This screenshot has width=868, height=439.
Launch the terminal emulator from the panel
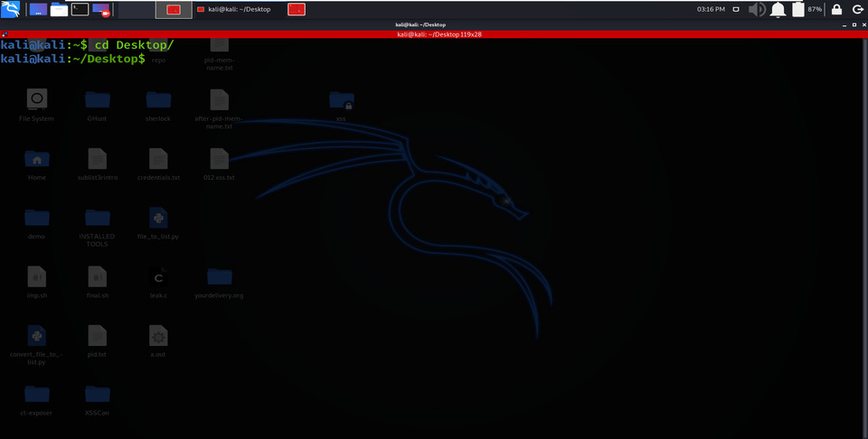tap(80, 9)
